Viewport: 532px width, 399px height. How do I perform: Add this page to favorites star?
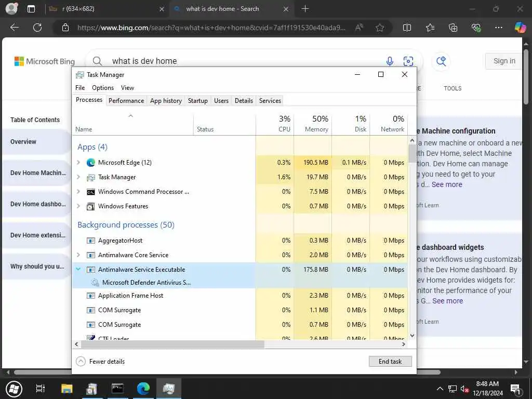point(380,28)
